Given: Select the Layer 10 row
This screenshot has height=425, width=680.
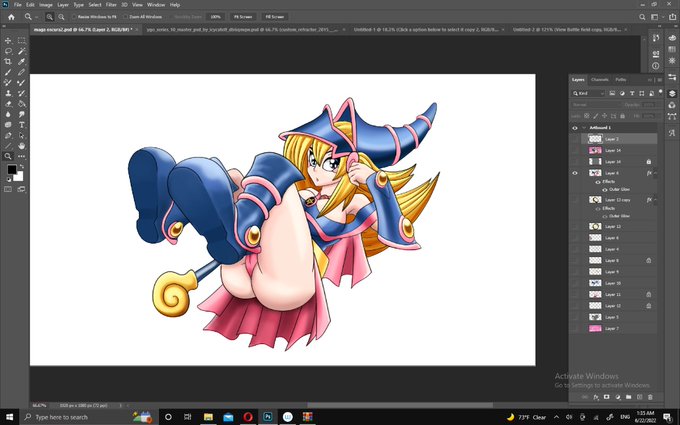Looking at the screenshot, I should pos(614,283).
